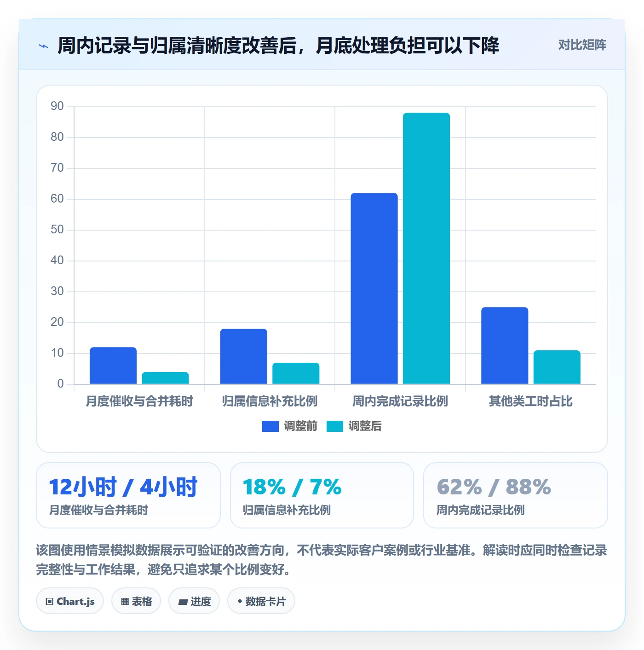Viewport: 644px width, 650px height.
Task: Click the 调整后 bar for 月度催收与合并耗时
Action: [x=165, y=378]
